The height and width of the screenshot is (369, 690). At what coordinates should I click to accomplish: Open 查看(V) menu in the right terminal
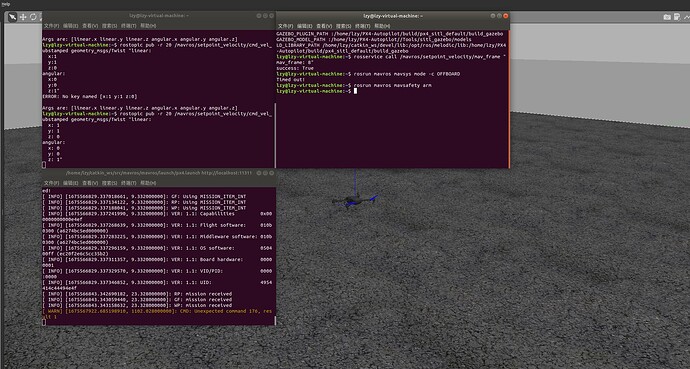tap(324, 26)
